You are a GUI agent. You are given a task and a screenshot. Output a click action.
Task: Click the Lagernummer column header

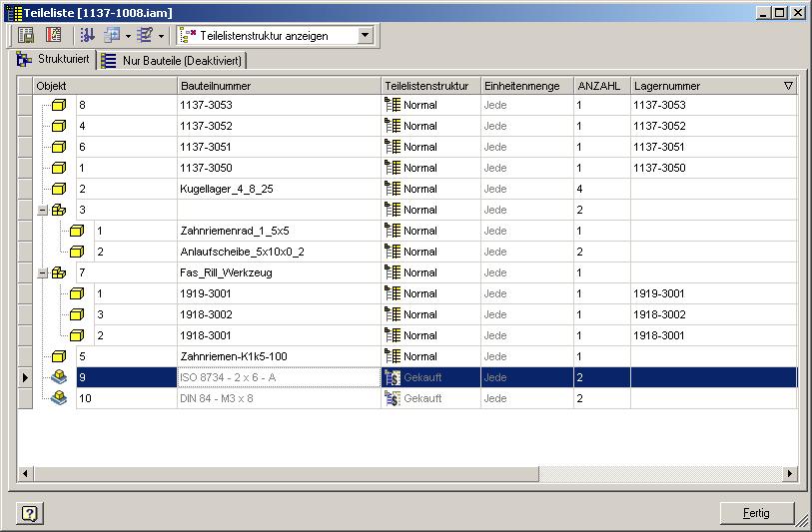pyautogui.click(x=713, y=86)
